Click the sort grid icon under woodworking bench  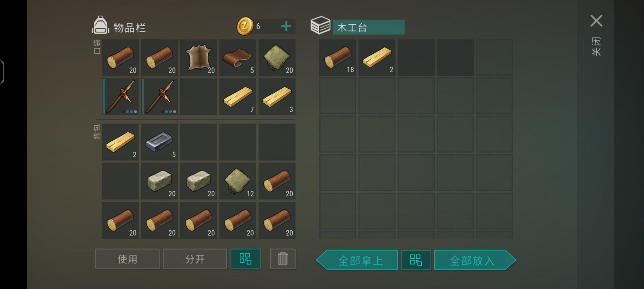click(x=416, y=260)
